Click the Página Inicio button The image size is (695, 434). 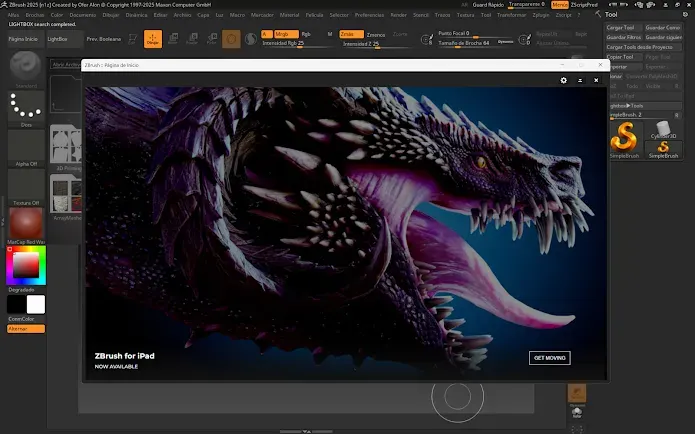(26, 39)
